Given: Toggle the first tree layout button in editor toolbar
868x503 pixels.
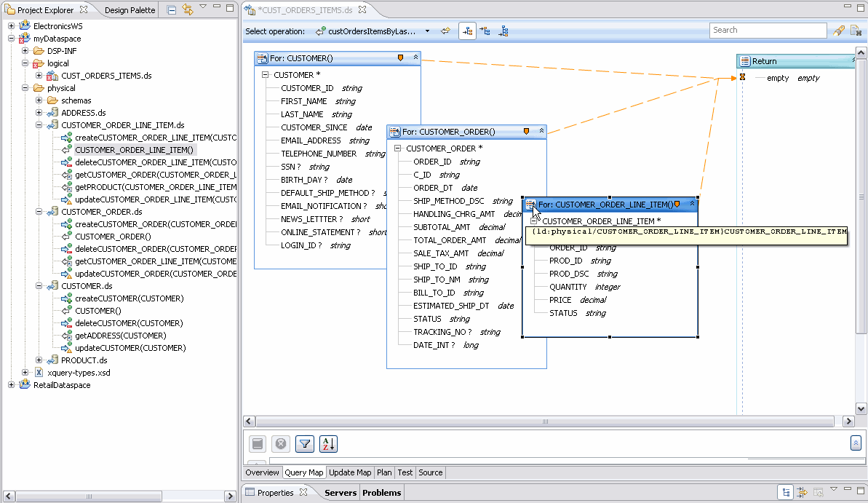Looking at the screenshot, I should [467, 31].
